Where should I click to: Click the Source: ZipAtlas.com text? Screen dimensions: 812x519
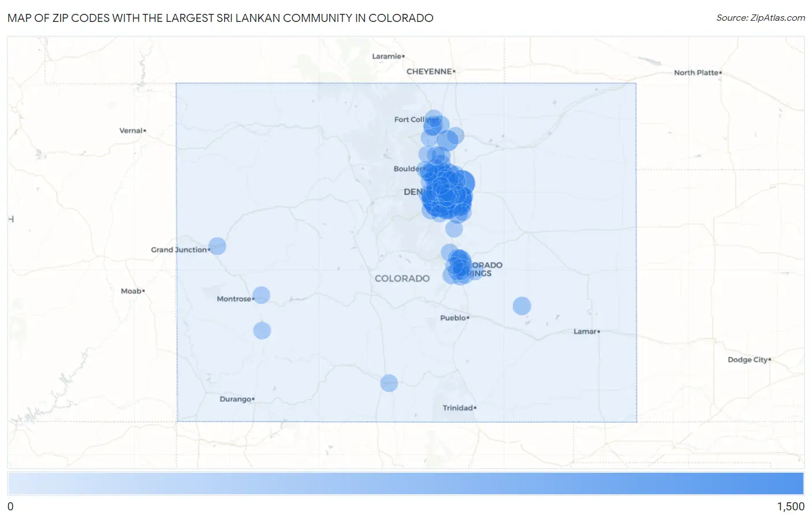tap(761, 18)
